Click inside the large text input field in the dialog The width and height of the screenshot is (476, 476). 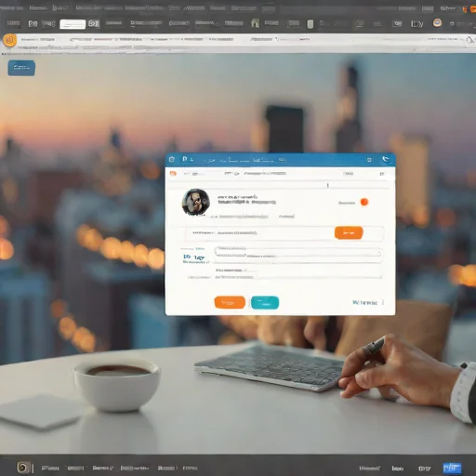tap(297, 253)
